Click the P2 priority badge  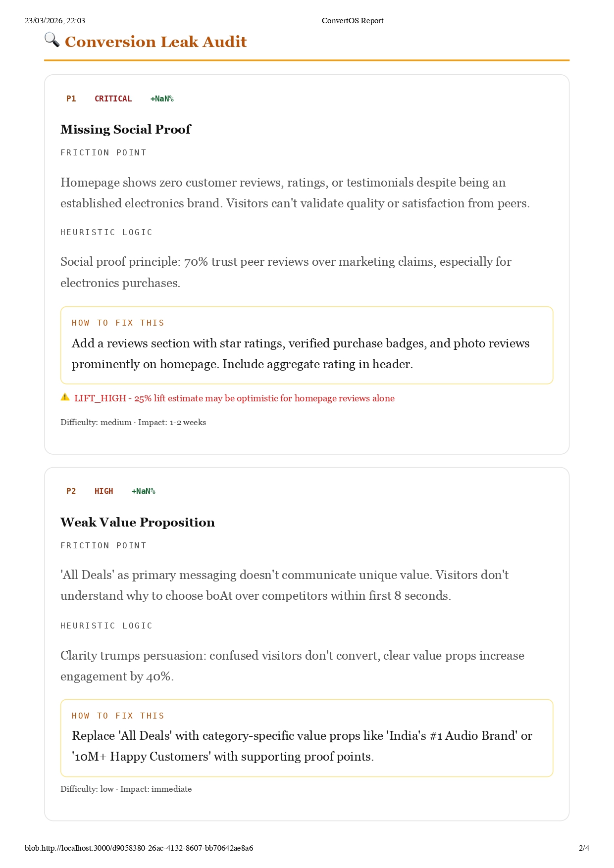pyautogui.click(x=71, y=491)
